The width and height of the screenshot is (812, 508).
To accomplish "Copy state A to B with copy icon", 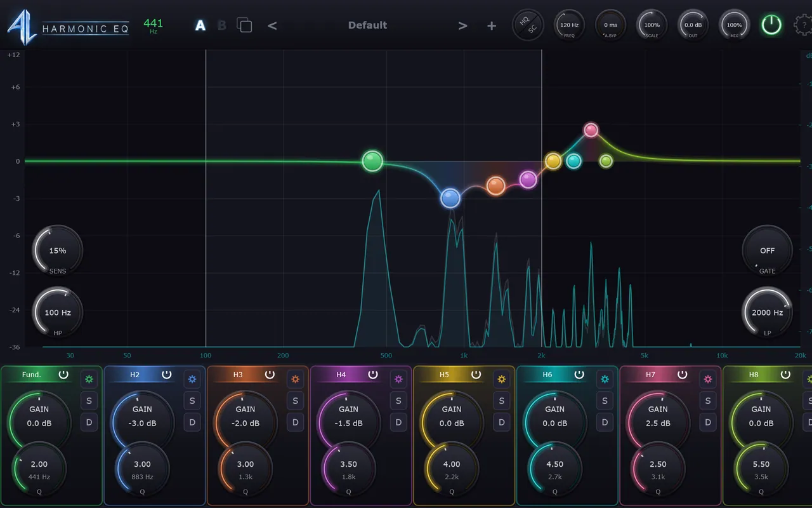I will [244, 25].
